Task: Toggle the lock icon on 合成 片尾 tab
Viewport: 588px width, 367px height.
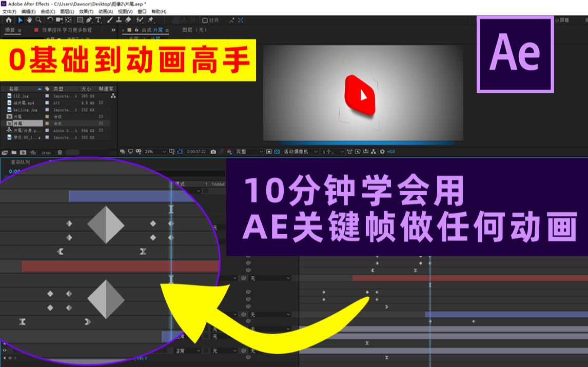Action: coord(136,30)
